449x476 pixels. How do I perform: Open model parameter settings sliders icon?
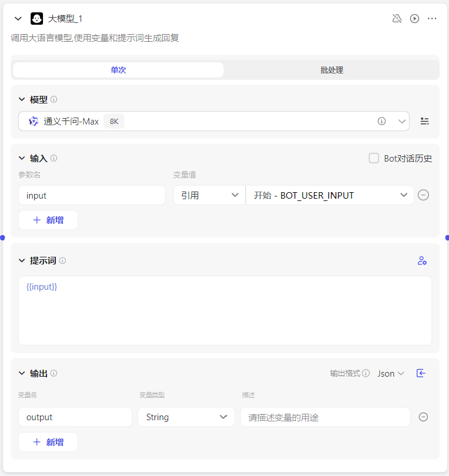[x=424, y=121]
